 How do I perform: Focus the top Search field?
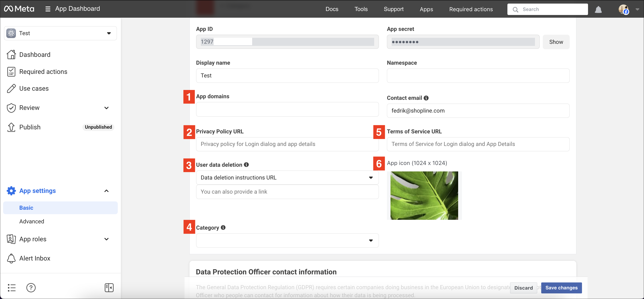tap(547, 9)
